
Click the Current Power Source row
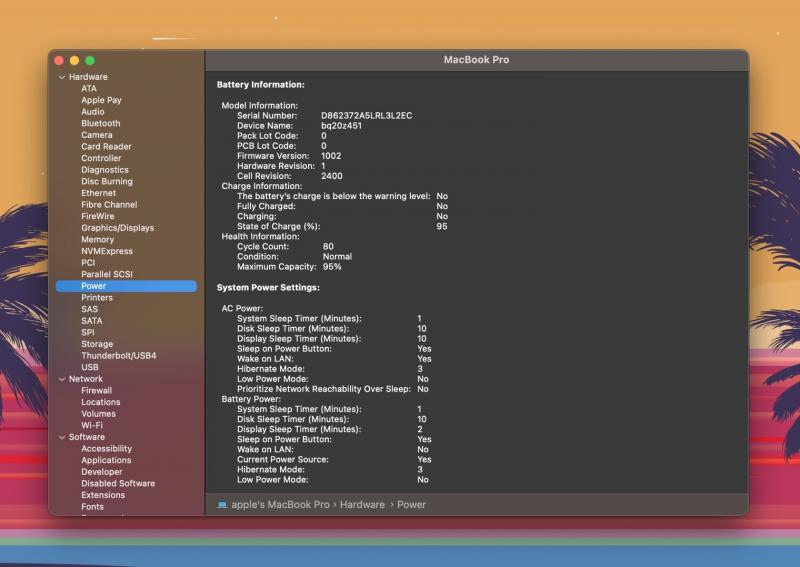[334, 460]
